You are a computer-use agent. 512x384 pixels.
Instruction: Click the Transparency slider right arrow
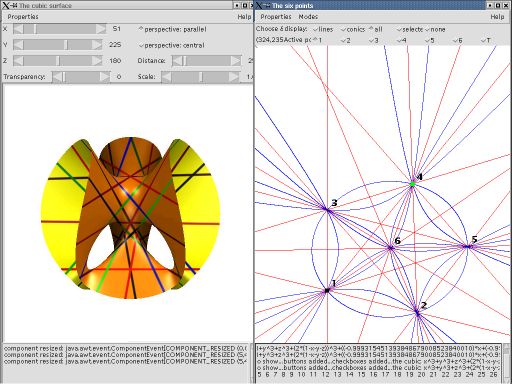coord(105,77)
